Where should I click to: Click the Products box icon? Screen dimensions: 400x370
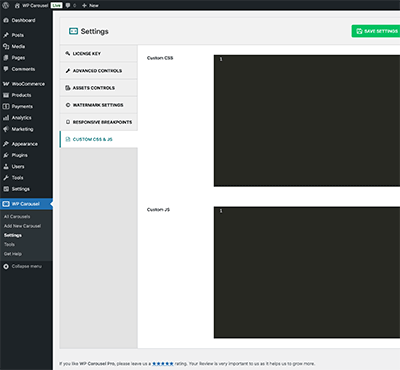[6, 95]
